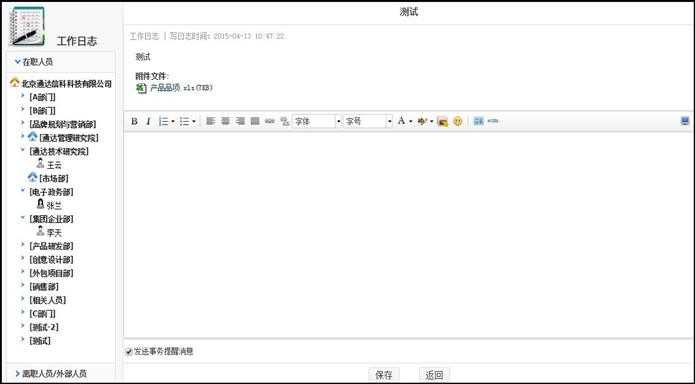The height and width of the screenshot is (384, 695).
Task: Open the highlight color dropdown arrow
Action: click(x=431, y=121)
